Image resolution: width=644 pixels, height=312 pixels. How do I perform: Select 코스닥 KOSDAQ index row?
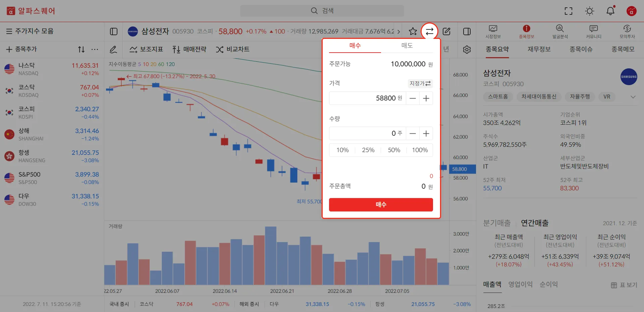(52, 91)
